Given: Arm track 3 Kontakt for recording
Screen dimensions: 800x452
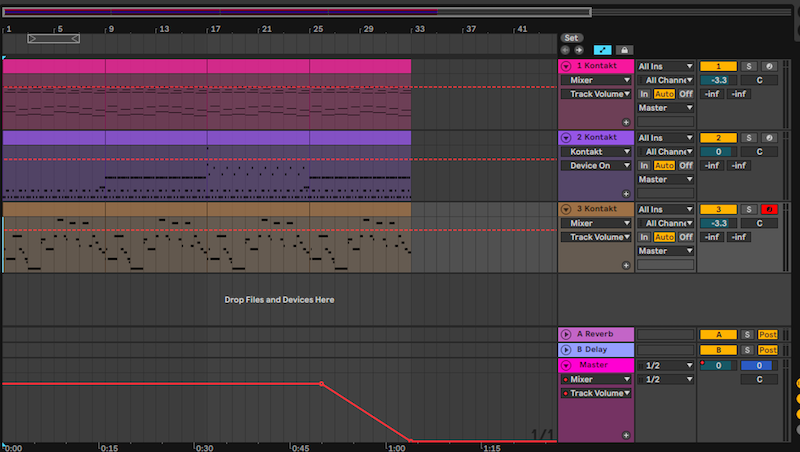Looking at the screenshot, I should pos(770,209).
